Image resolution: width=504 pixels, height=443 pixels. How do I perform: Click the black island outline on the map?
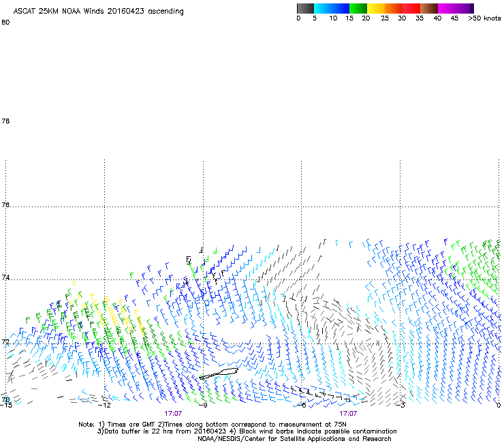coord(219,373)
